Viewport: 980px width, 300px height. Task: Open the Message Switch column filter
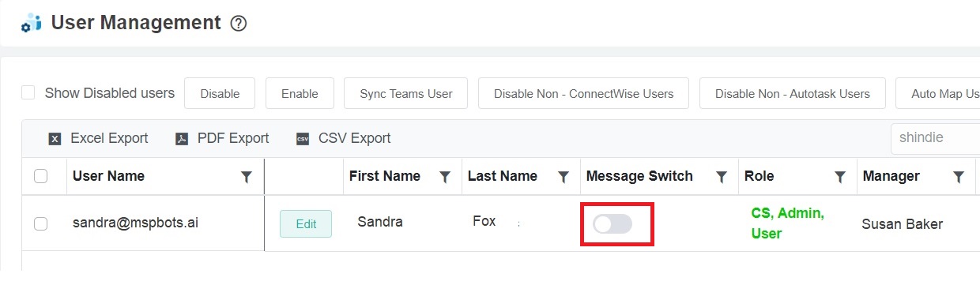coord(722,177)
